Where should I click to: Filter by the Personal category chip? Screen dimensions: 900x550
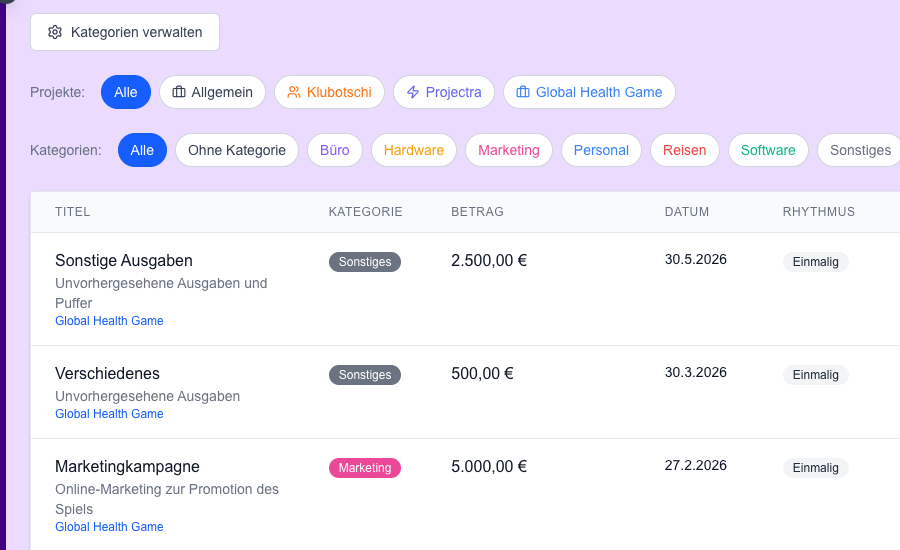click(601, 150)
